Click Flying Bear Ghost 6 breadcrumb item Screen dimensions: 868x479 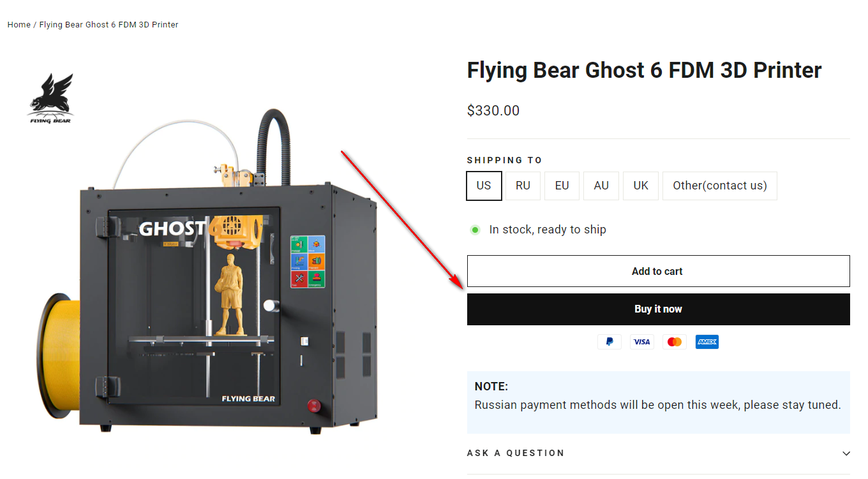[x=108, y=25]
